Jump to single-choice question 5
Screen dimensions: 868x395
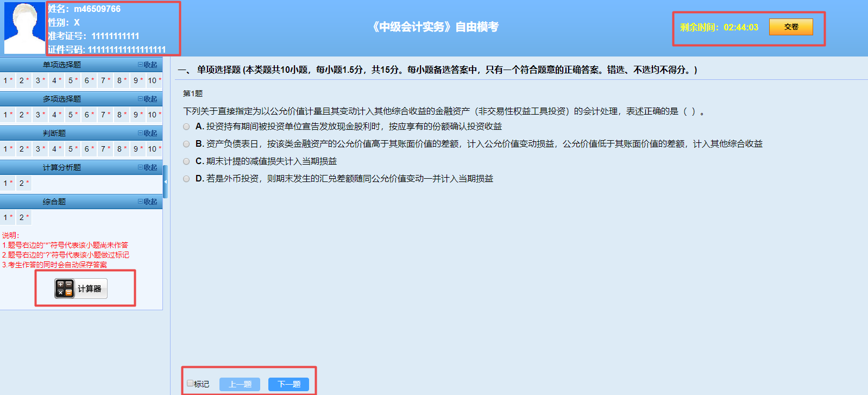[x=71, y=80]
